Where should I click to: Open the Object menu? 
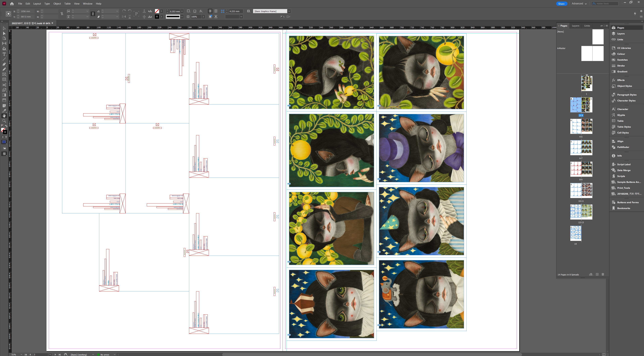(57, 4)
